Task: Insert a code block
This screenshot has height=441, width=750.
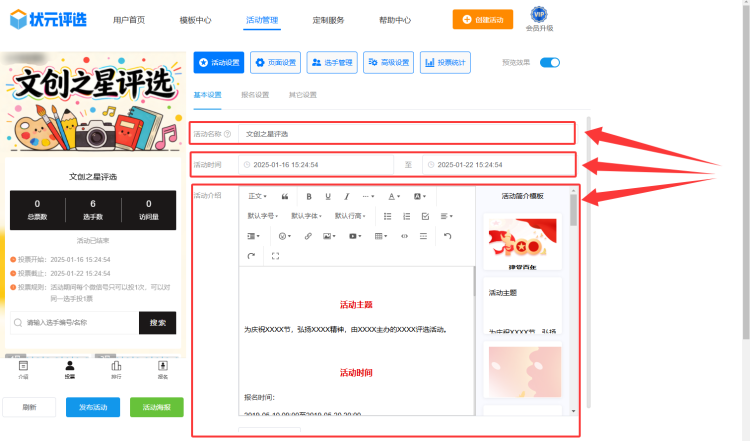Action: [404, 236]
